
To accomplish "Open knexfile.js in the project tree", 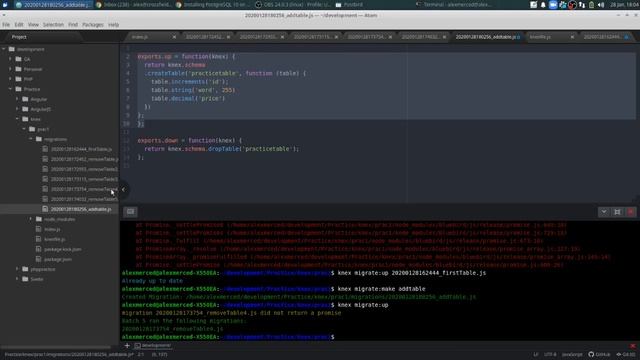I will pyautogui.click(x=54, y=239).
